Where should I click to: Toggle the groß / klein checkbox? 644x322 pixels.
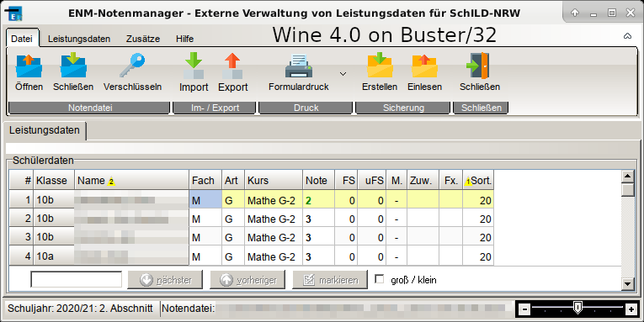[380, 279]
